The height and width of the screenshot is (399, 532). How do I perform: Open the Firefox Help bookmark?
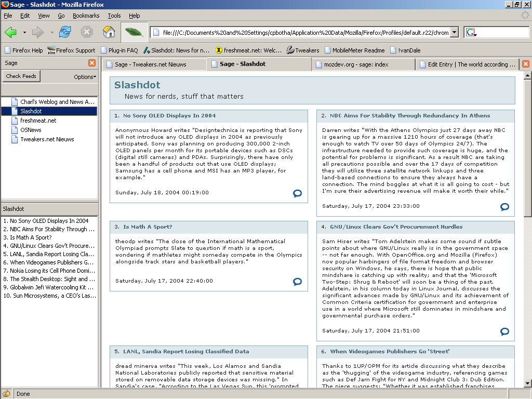coord(24,50)
